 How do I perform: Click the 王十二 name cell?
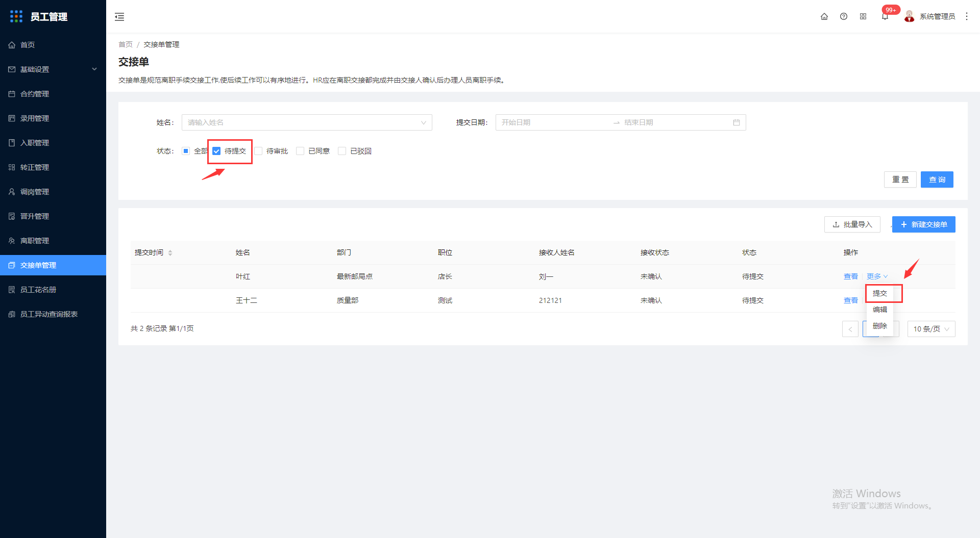click(x=247, y=300)
